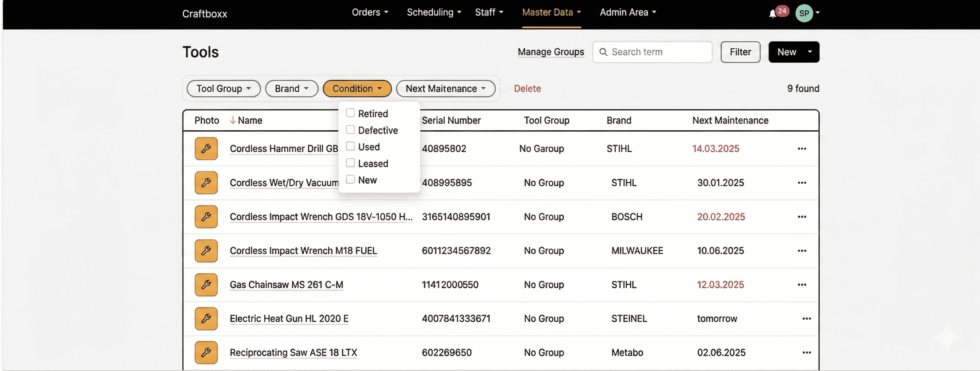The width and height of the screenshot is (980, 371).
Task: Open the Manage Groups link
Action: 551,52
